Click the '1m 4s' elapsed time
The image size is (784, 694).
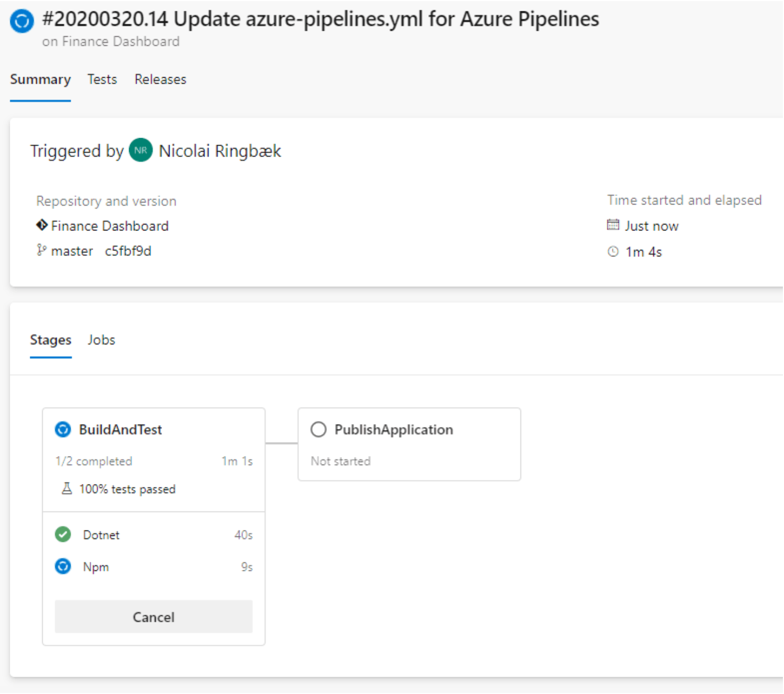[644, 252]
